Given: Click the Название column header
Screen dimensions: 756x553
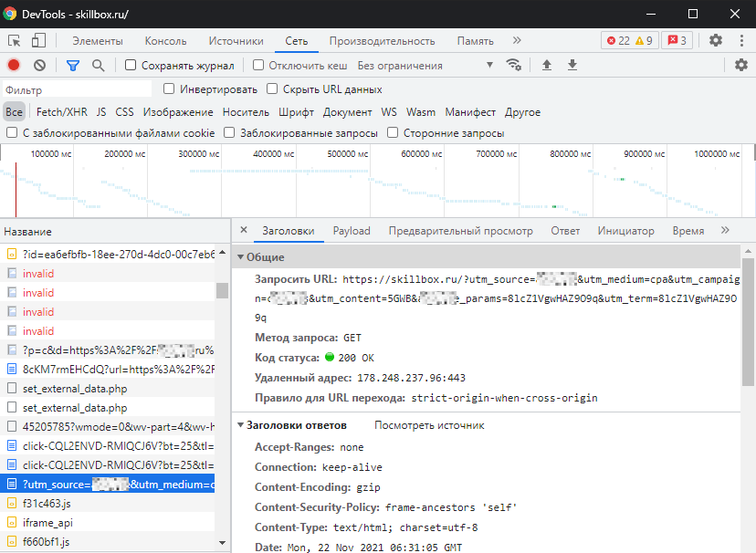Looking at the screenshot, I should (x=115, y=232).
